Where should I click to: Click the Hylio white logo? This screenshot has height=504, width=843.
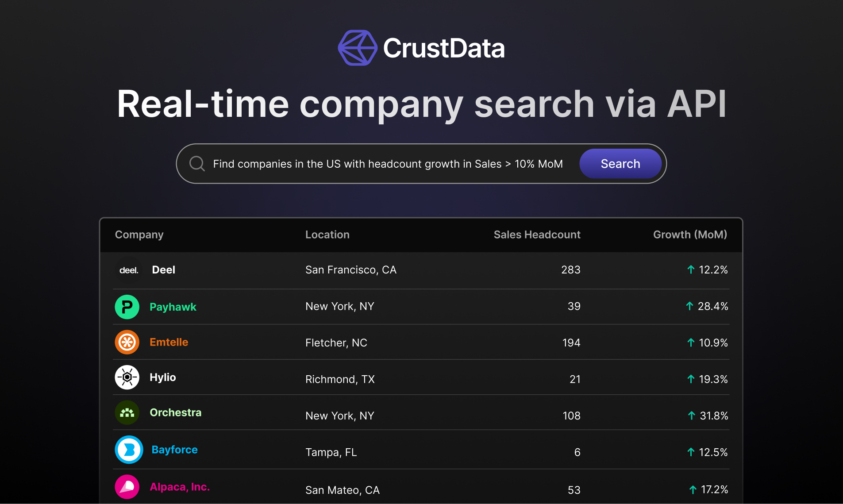tap(127, 377)
